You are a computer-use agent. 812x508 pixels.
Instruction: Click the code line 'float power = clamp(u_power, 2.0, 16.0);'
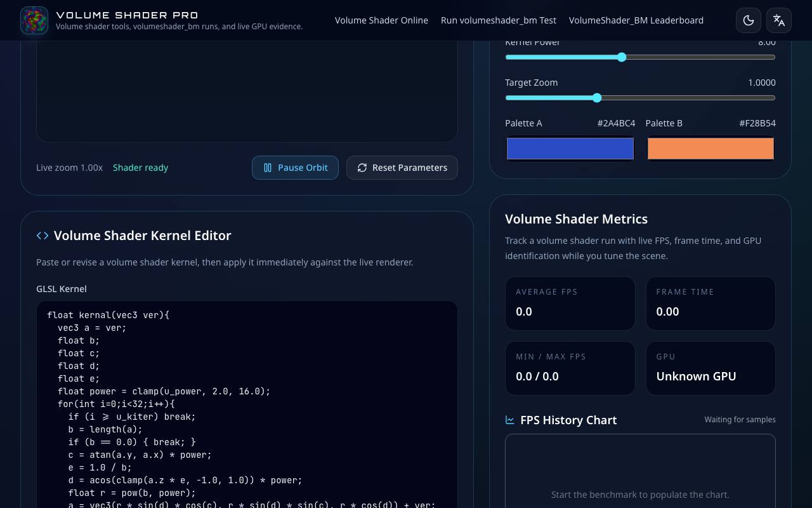(x=164, y=391)
